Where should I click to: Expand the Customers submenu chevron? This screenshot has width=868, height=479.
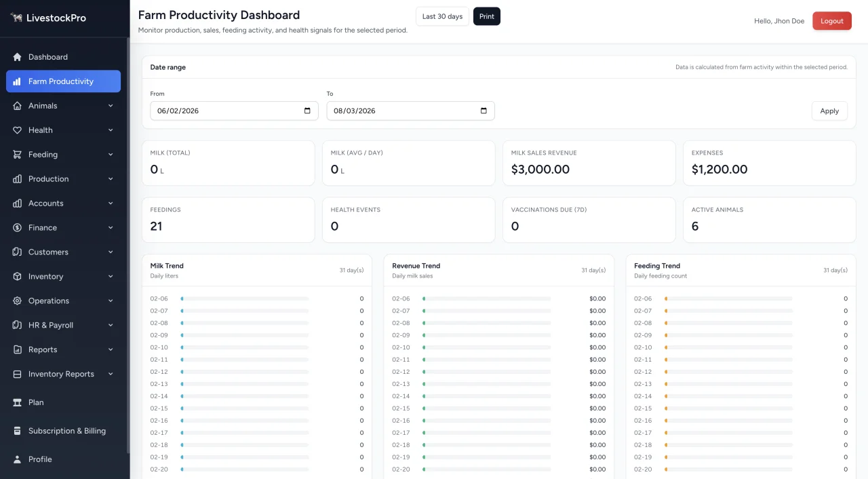(x=111, y=252)
